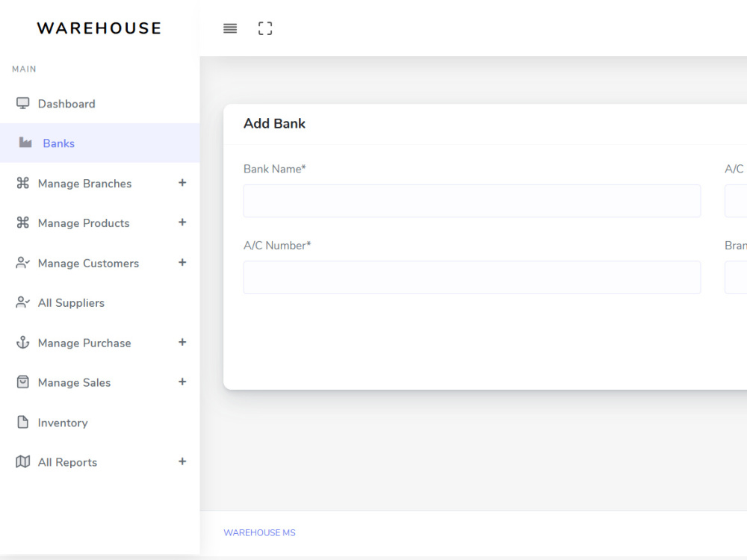Click the All Reports map icon

pyautogui.click(x=23, y=461)
